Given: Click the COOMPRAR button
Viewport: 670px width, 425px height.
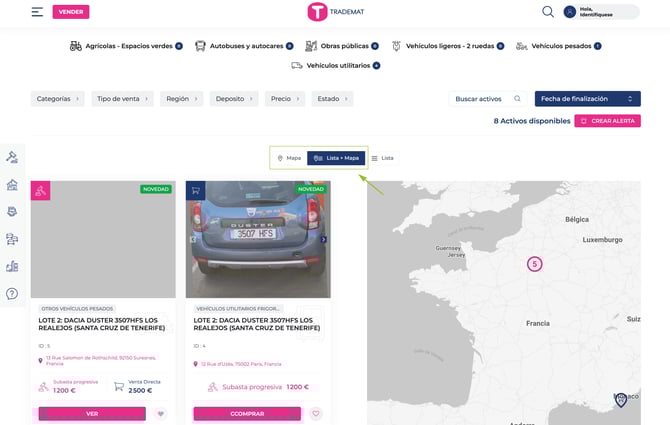Looking at the screenshot, I should tap(247, 414).
